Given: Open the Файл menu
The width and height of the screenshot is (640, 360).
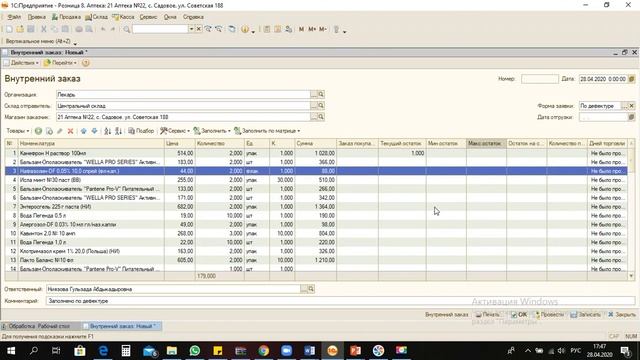Looking at the screenshot, I should pyautogui.click(x=14, y=17).
